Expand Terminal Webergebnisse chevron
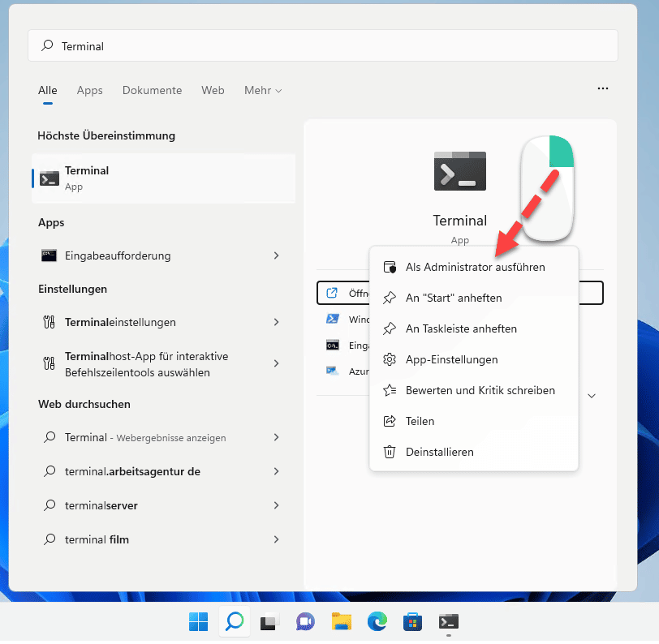 (276, 438)
